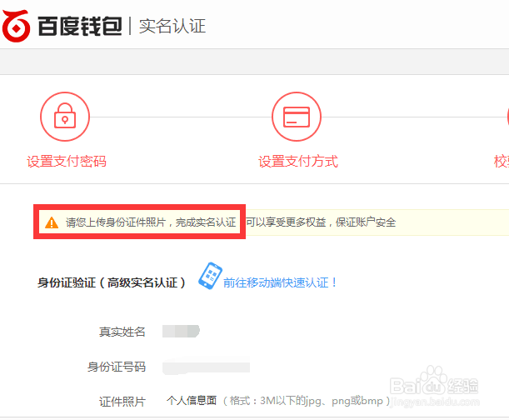Click the orange warning triangle icon
Image resolution: width=509 pixels, height=420 pixels.
(x=52, y=222)
